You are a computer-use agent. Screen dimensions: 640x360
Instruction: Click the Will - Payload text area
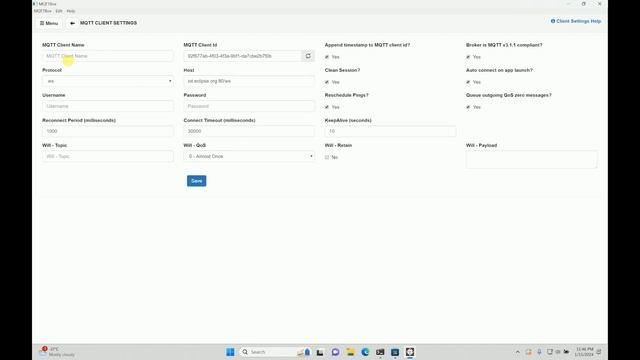pyautogui.click(x=531, y=160)
